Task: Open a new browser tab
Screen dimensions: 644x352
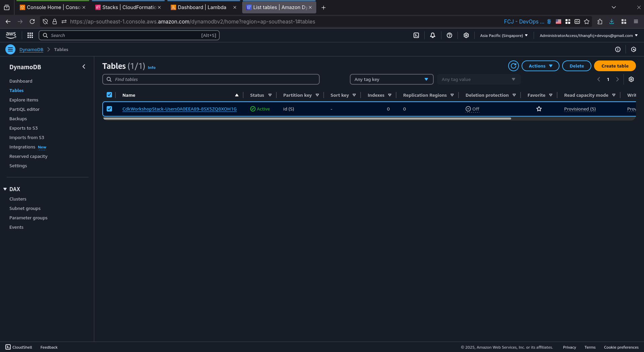Action: coord(324,7)
